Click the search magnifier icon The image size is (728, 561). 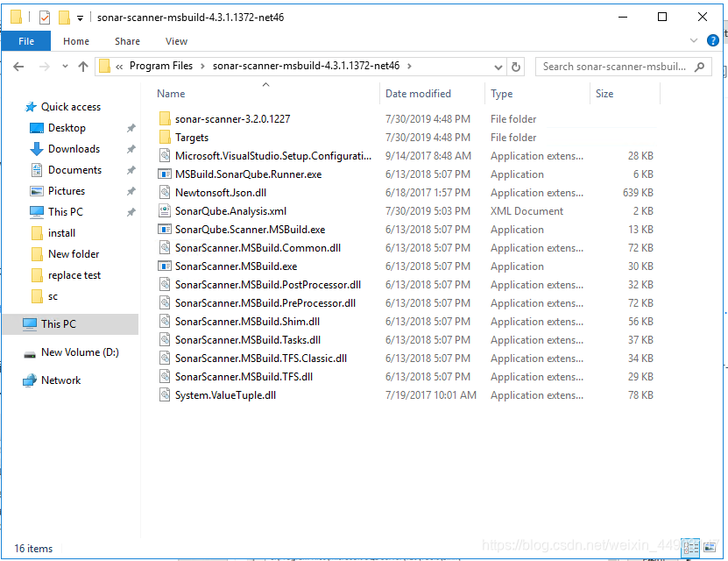(699, 67)
